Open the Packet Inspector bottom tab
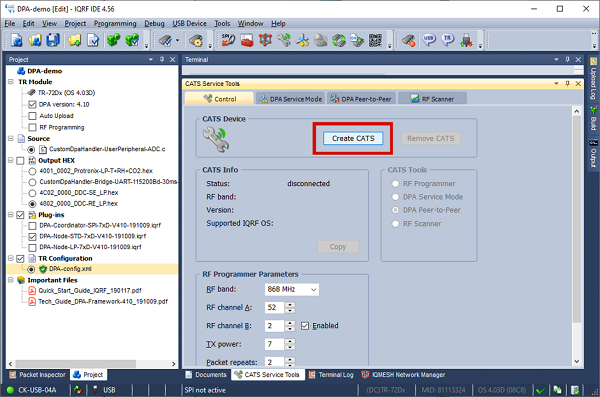The width and height of the screenshot is (600, 397). tap(38, 374)
